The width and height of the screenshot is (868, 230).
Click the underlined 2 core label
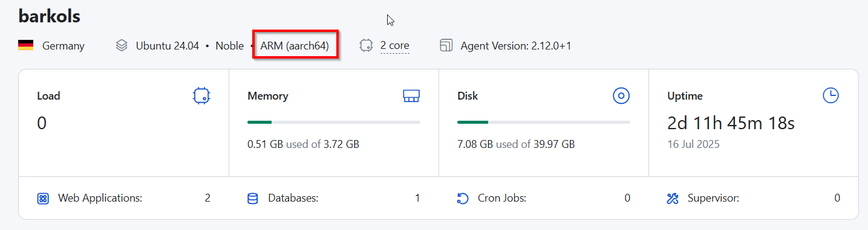point(395,46)
